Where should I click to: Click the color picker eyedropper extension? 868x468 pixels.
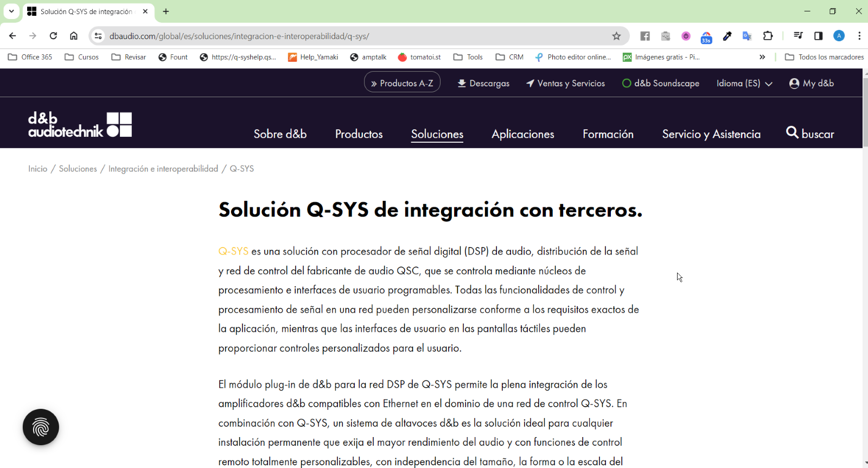(727, 36)
